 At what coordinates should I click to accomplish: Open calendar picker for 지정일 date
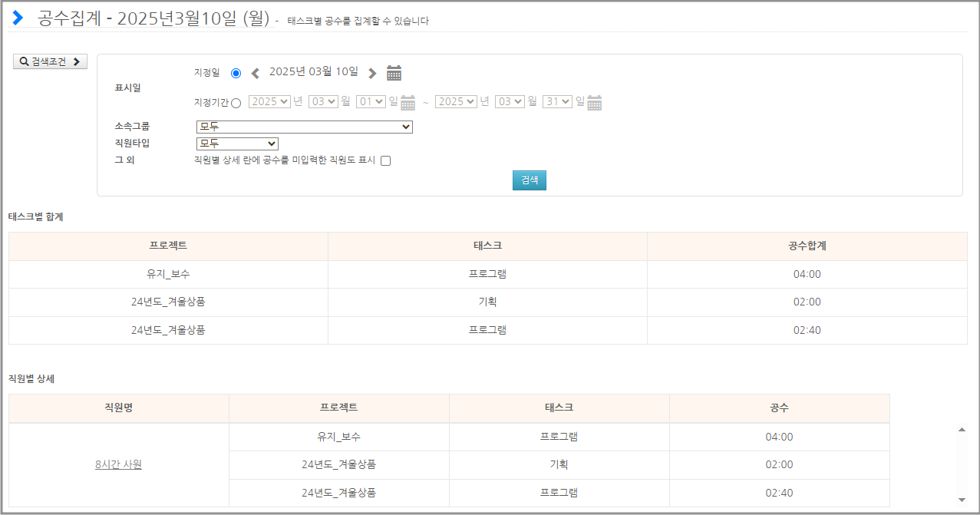[x=394, y=73]
